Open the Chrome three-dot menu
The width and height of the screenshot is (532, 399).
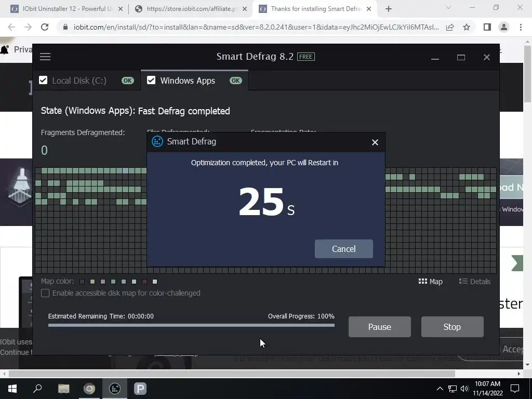click(x=521, y=27)
